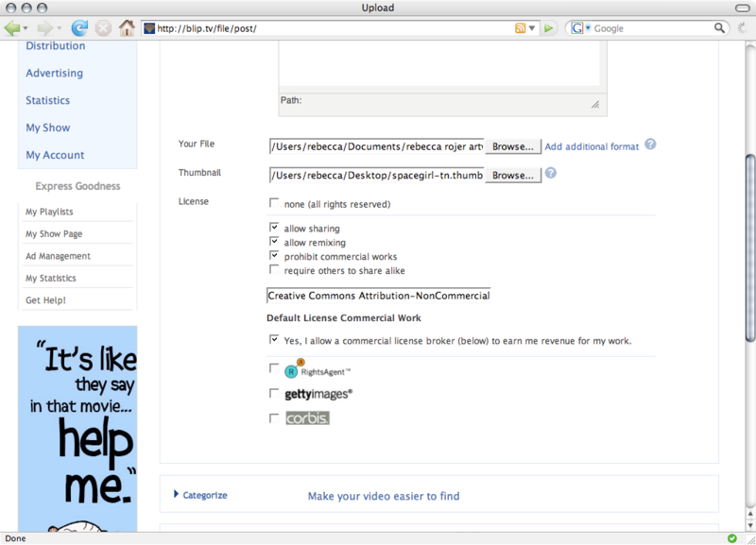The image size is (756, 545).
Task: Click the Path: label below the text area
Action: click(x=291, y=100)
